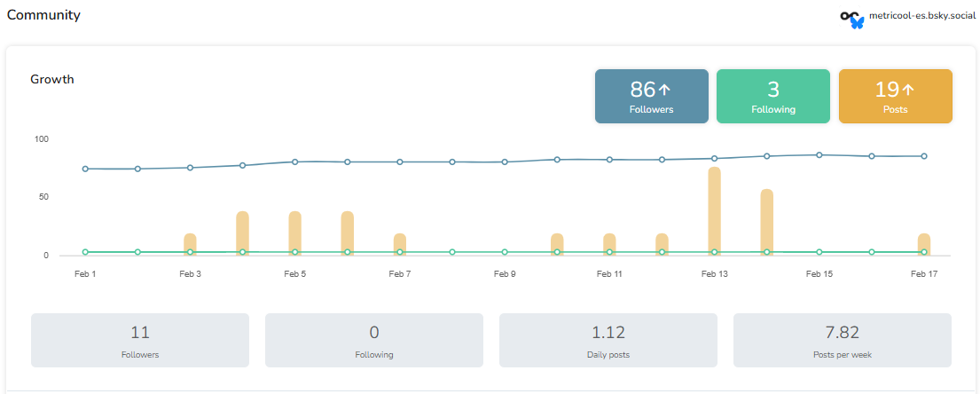
Task: Click the 0 Following summary card
Action: point(373,340)
